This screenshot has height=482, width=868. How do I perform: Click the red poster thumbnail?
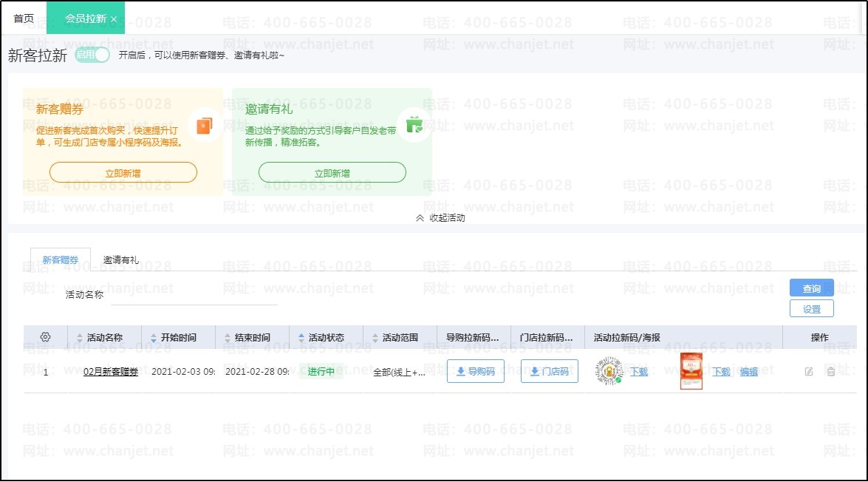pos(691,370)
